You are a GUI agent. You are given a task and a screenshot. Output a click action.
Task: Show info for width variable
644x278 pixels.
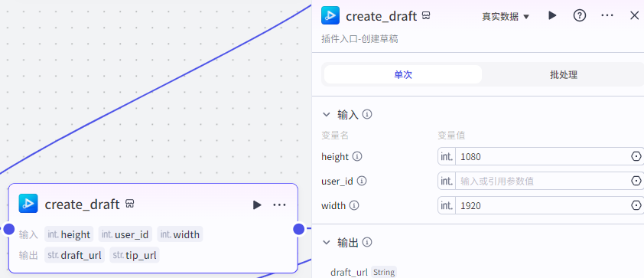pos(354,205)
